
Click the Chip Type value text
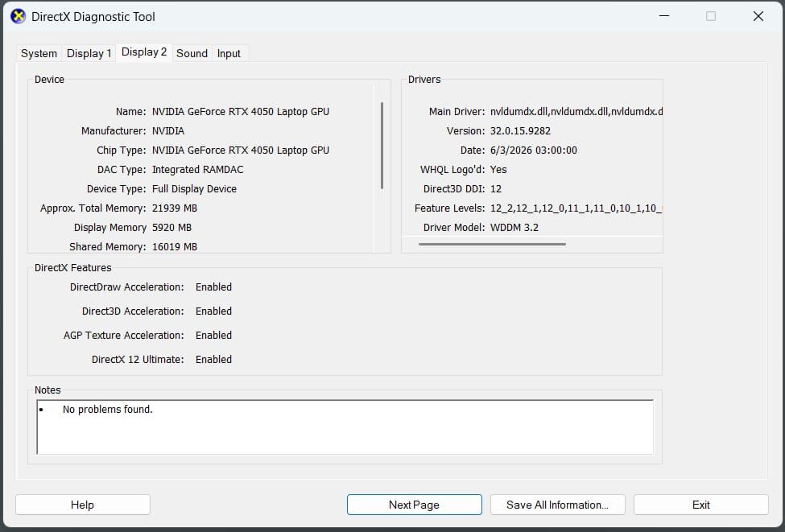pyautogui.click(x=240, y=151)
